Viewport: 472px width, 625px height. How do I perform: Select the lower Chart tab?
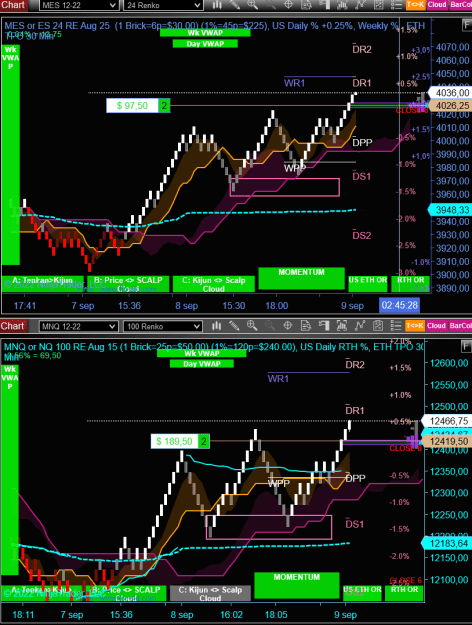click(x=13, y=326)
